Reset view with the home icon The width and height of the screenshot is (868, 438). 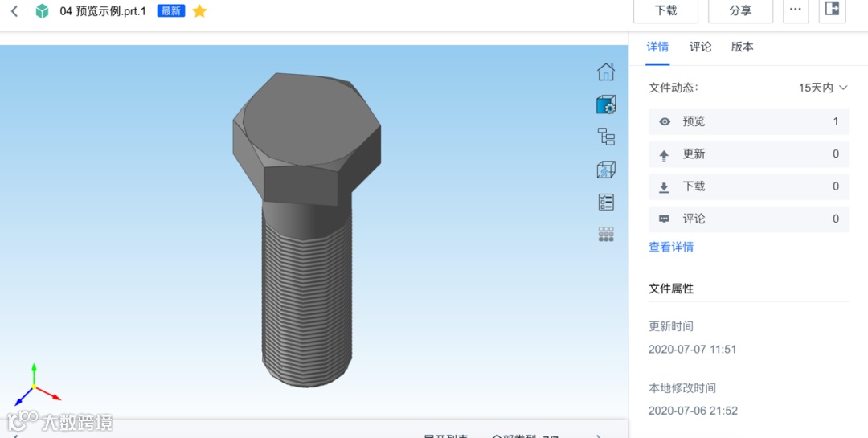[x=606, y=72]
